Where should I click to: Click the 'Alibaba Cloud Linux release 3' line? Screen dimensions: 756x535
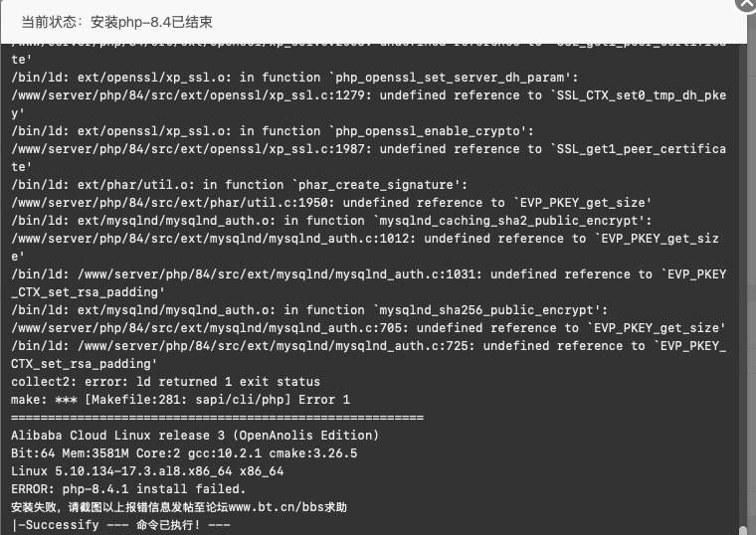(195, 436)
